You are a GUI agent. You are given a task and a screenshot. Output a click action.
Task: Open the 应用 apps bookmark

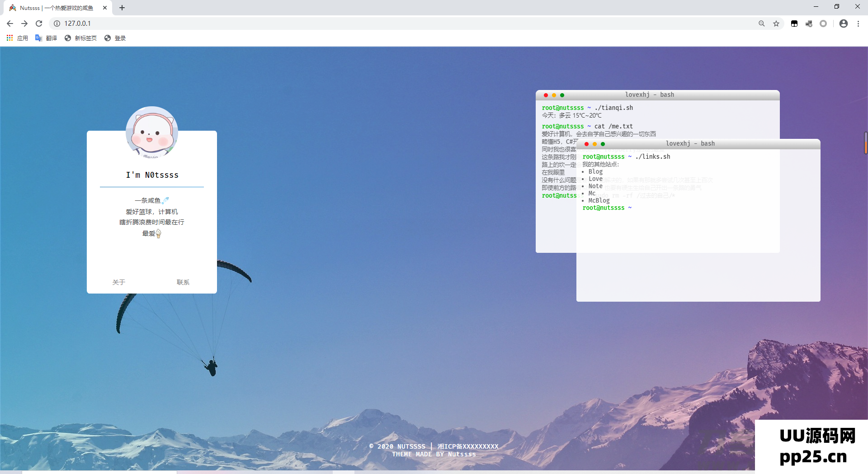coord(17,38)
